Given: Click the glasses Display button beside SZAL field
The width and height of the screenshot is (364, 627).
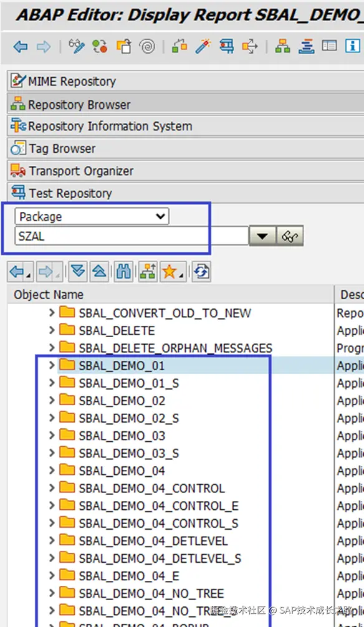Looking at the screenshot, I should point(290,236).
